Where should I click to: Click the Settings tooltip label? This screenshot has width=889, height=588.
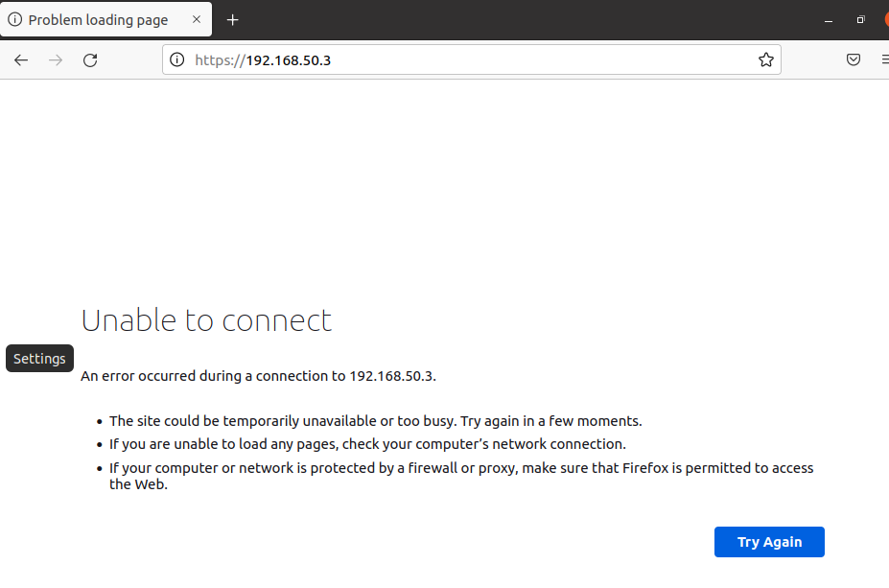(x=39, y=359)
